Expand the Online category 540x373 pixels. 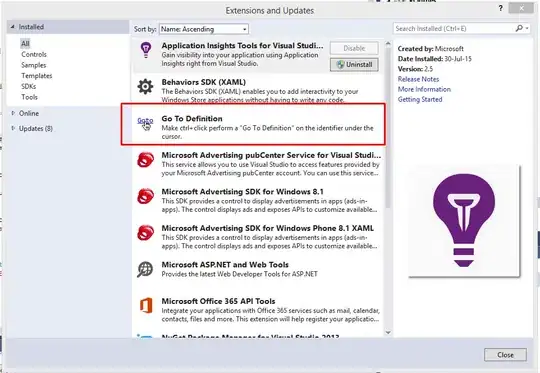(13, 113)
